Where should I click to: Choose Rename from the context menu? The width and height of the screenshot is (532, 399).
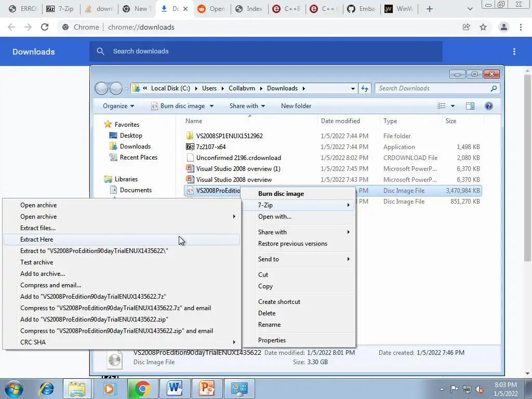299,325
